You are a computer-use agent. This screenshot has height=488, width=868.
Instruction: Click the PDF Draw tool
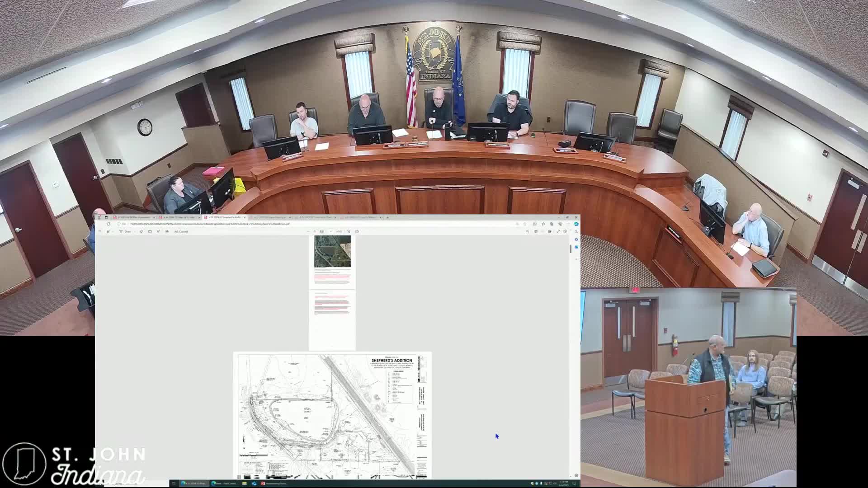click(x=126, y=231)
